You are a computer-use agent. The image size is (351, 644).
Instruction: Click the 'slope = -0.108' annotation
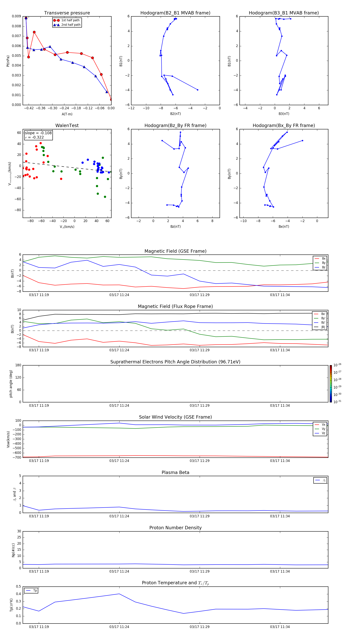tap(38, 133)
